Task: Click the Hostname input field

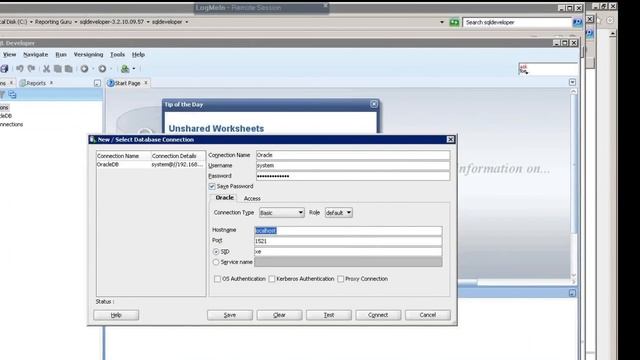Action: (x=348, y=231)
